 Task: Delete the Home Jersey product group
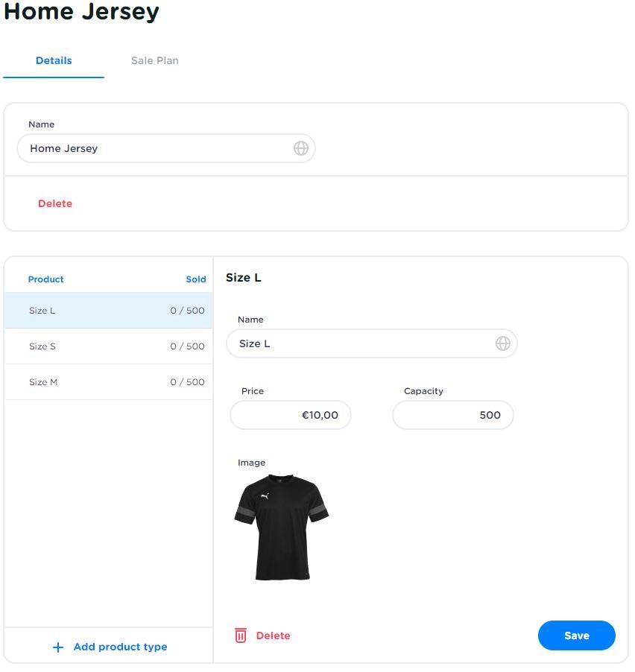tap(55, 203)
